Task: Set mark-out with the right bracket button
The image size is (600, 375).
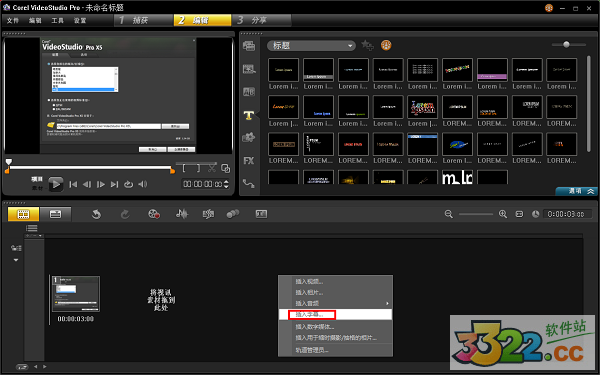Action: click(198, 168)
